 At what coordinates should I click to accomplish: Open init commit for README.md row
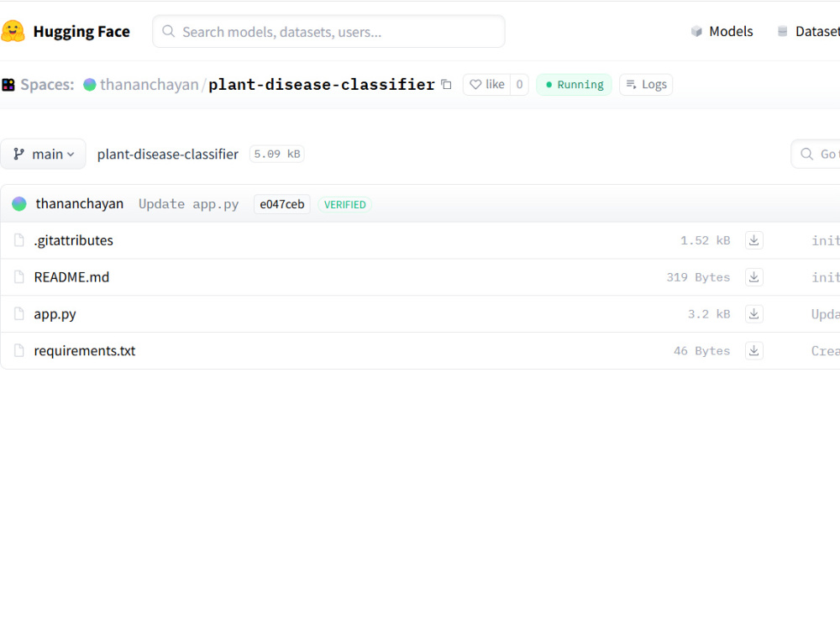826,277
